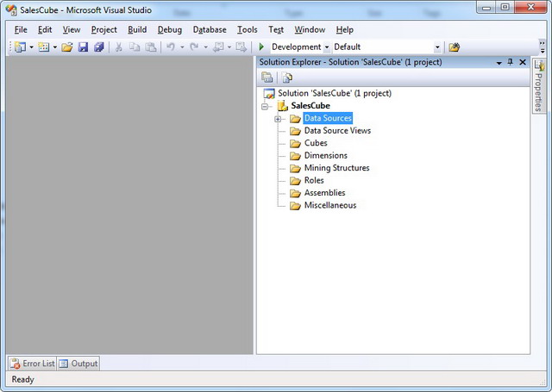
Task: Select the Data Sources folder
Action: click(328, 118)
